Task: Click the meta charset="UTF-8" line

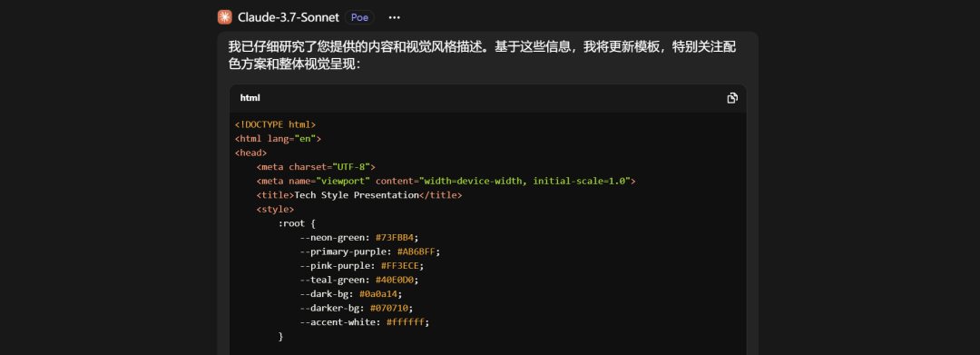Action: (316, 167)
